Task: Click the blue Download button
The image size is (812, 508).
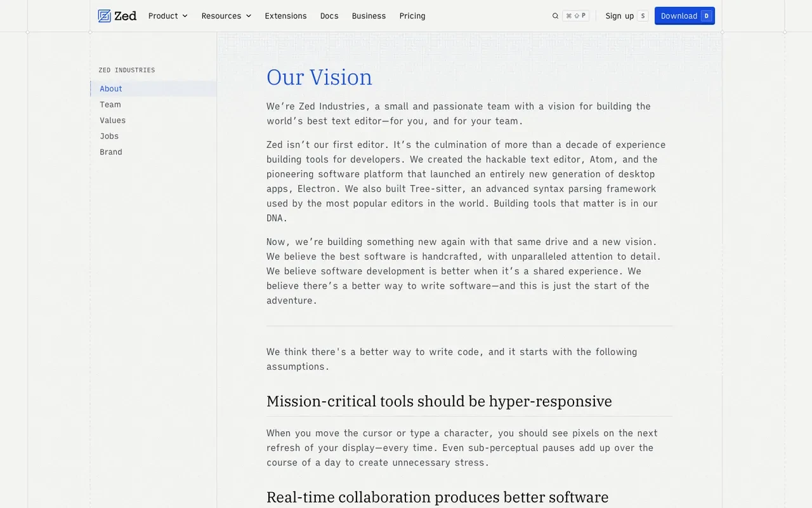Action: (x=684, y=16)
